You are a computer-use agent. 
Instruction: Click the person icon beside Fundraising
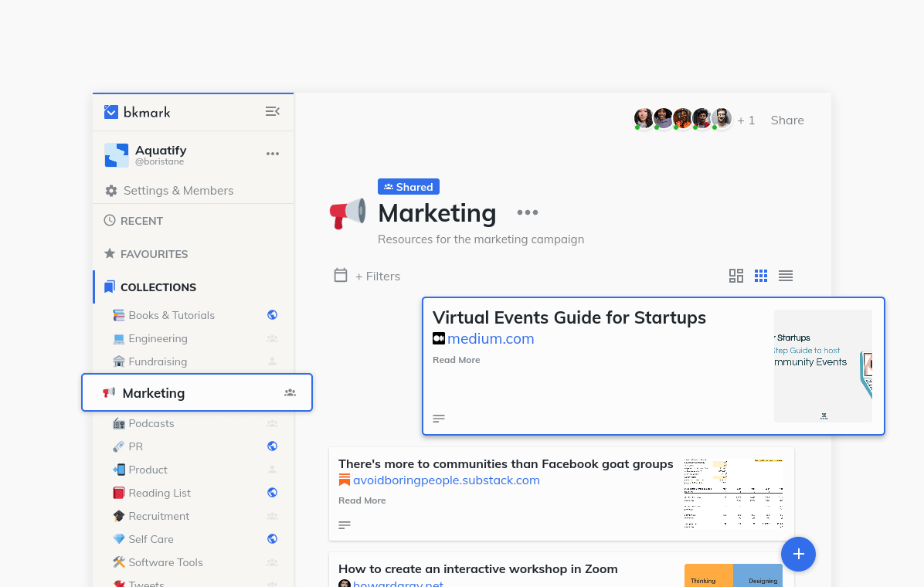[x=272, y=361]
